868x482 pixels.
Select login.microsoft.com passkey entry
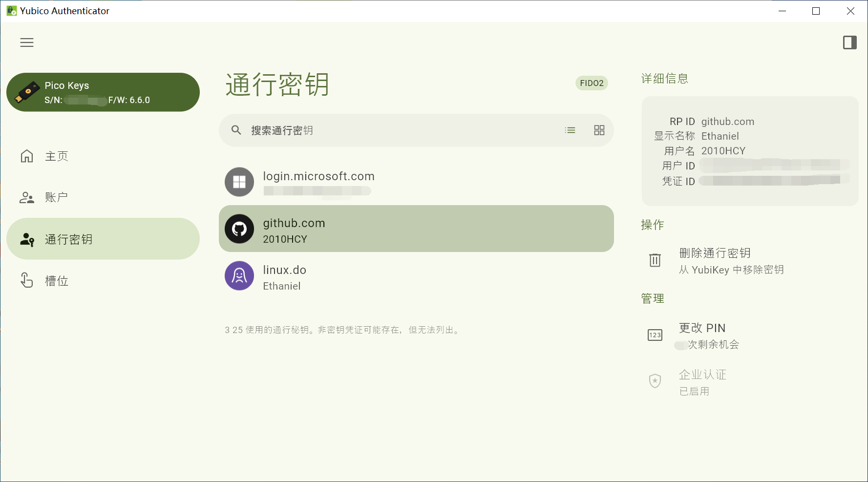click(x=416, y=182)
